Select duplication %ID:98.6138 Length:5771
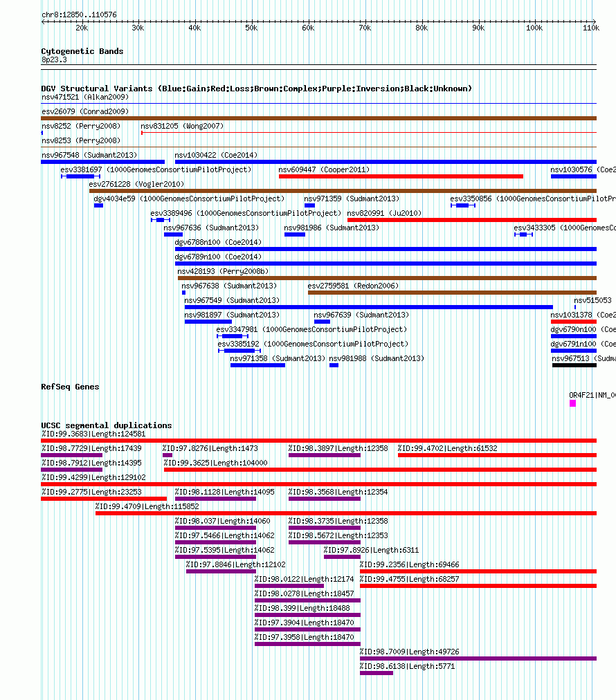Viewport: 616px width, 700px height. coord(408,666)
